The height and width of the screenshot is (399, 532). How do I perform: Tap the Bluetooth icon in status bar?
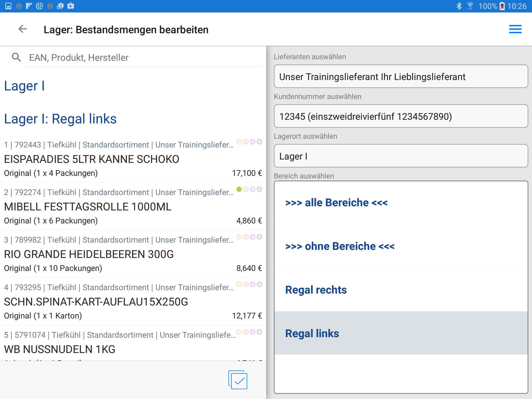pos(459,6)
